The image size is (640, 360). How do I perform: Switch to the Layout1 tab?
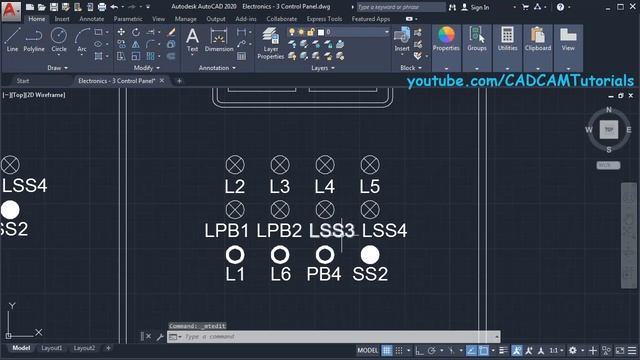(52, 348)
